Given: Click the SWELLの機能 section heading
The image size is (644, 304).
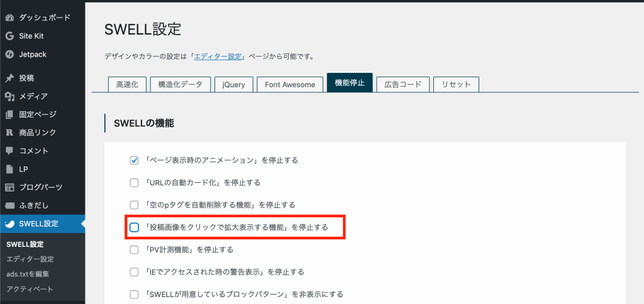Looking at the screenshot, I should [144, 123].
